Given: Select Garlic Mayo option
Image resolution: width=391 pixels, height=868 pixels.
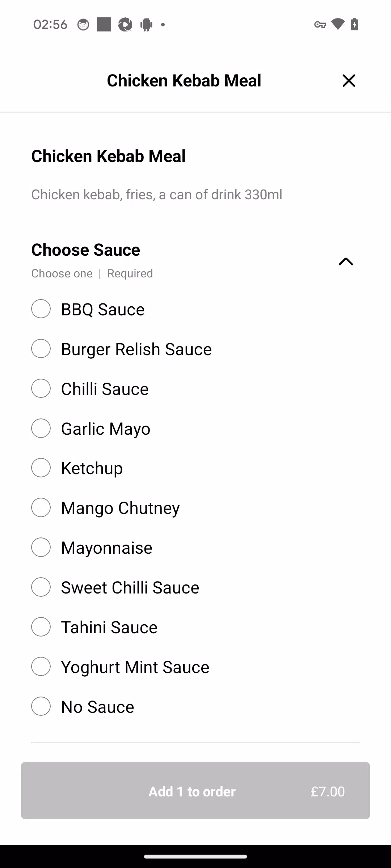Looking at the screenshot, I should [x=41, y=428].
